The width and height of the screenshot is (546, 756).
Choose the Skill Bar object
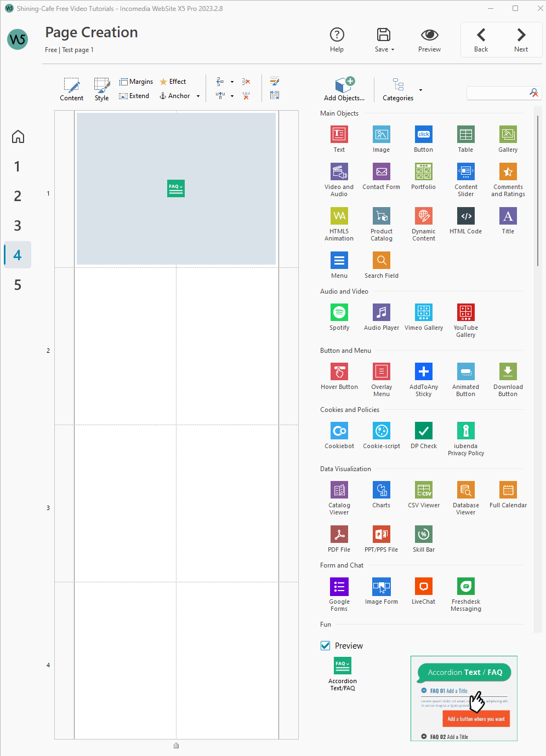point(423,534)
